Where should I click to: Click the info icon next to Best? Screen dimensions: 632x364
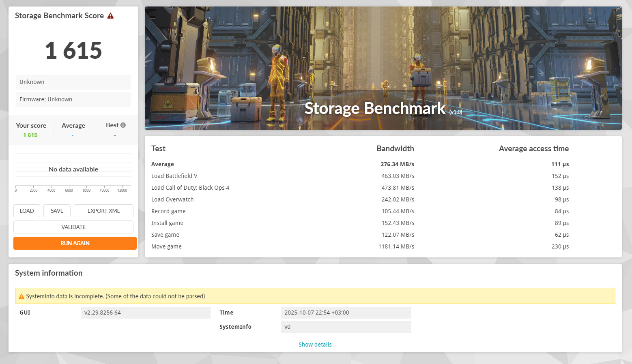tap(123, 125)
